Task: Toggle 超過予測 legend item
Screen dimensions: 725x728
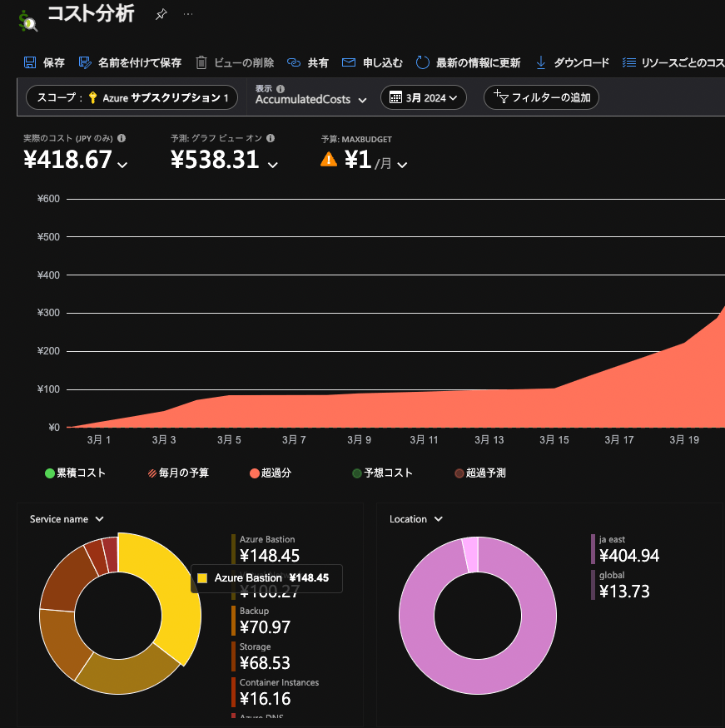Action: [x=480, y=473]
